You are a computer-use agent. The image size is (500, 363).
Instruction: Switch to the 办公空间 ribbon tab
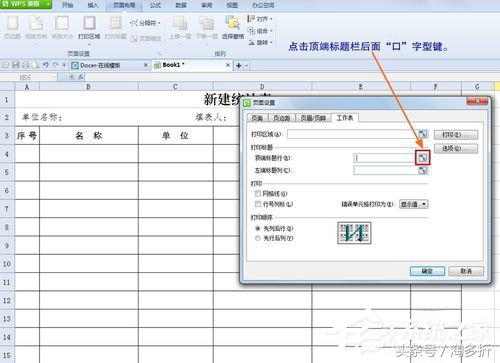coord(263,5)
